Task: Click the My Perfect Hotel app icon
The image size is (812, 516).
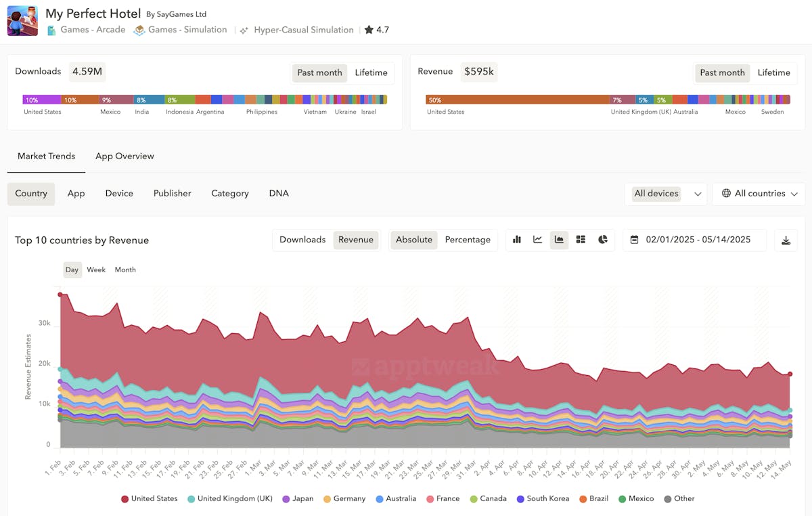Action: click(22, 21)
